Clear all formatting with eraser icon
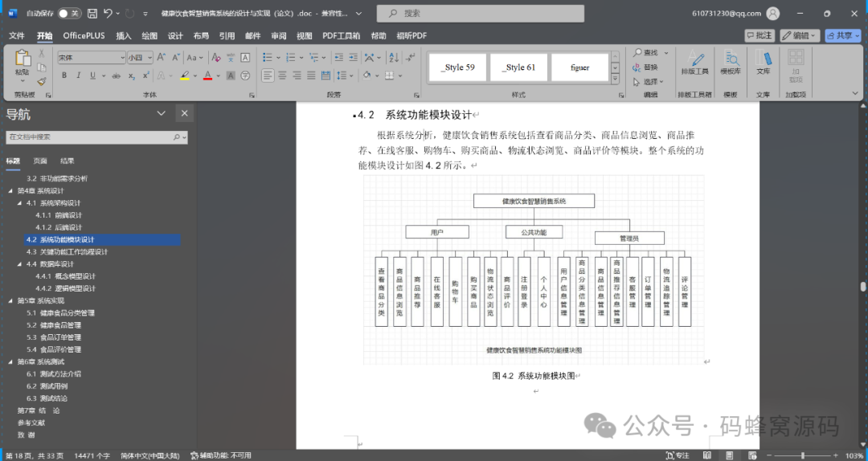The height and width of the screenshot is (461, 868). [x=216, y=57]
